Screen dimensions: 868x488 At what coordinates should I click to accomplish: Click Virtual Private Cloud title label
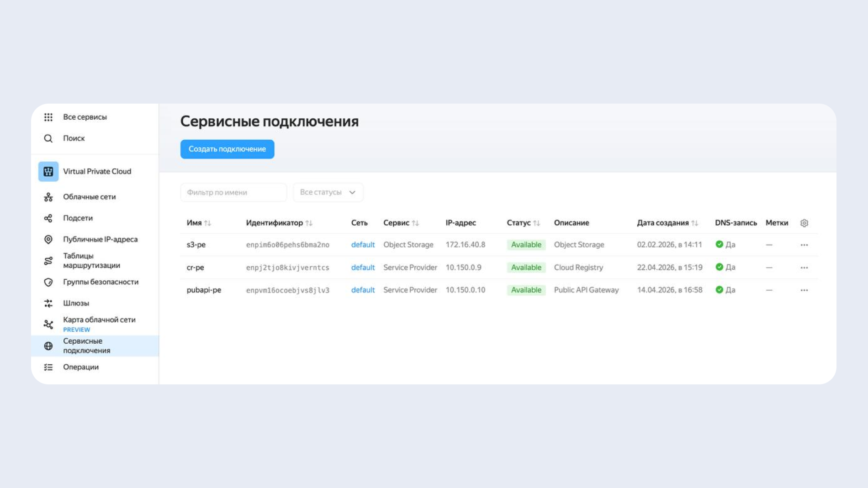(x=97, y=172)
